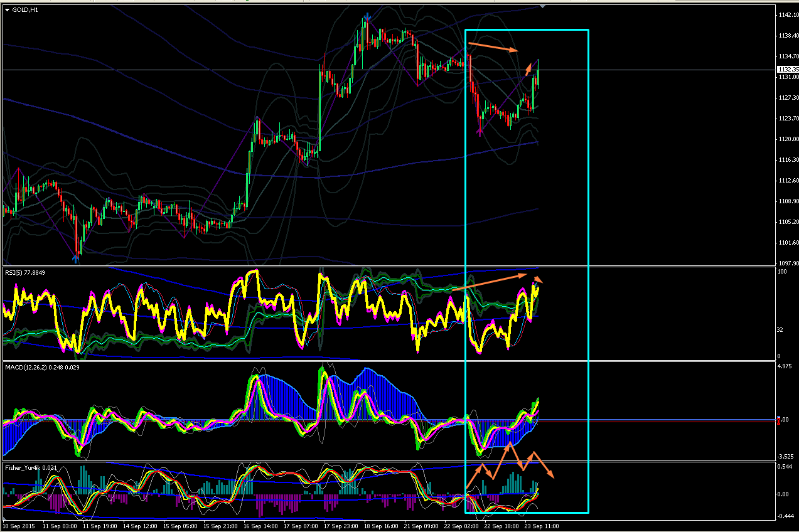Click the GOLD,H1 chart title

coord(25,9)
